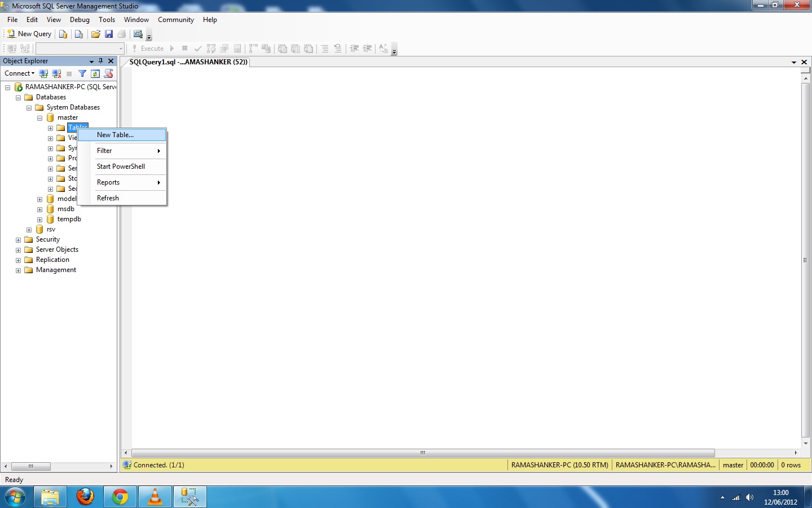The height and width of the screenshot is (508, 812).
Task: Open the Debug menu
Action: [80, 20]
